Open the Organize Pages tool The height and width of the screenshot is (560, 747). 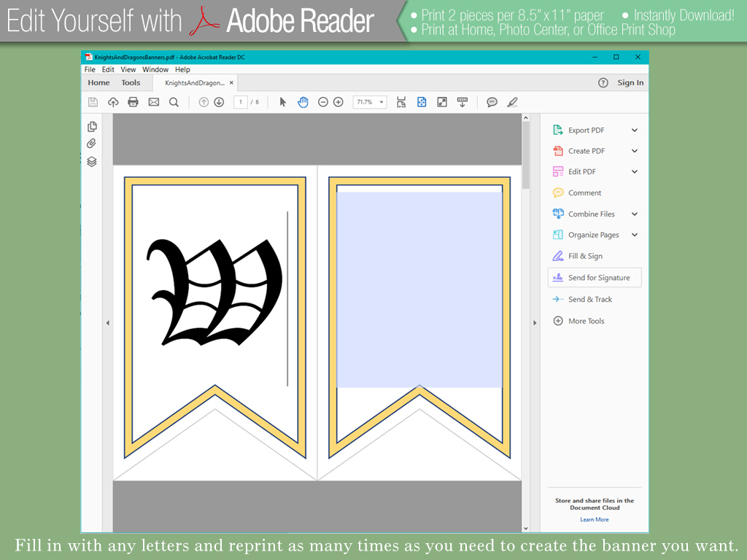click(593, 235)
